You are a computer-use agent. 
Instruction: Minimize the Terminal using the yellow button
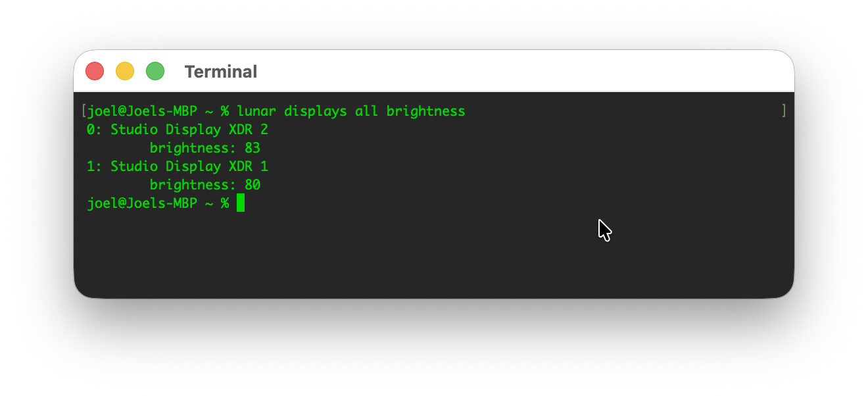click(125, 71)
